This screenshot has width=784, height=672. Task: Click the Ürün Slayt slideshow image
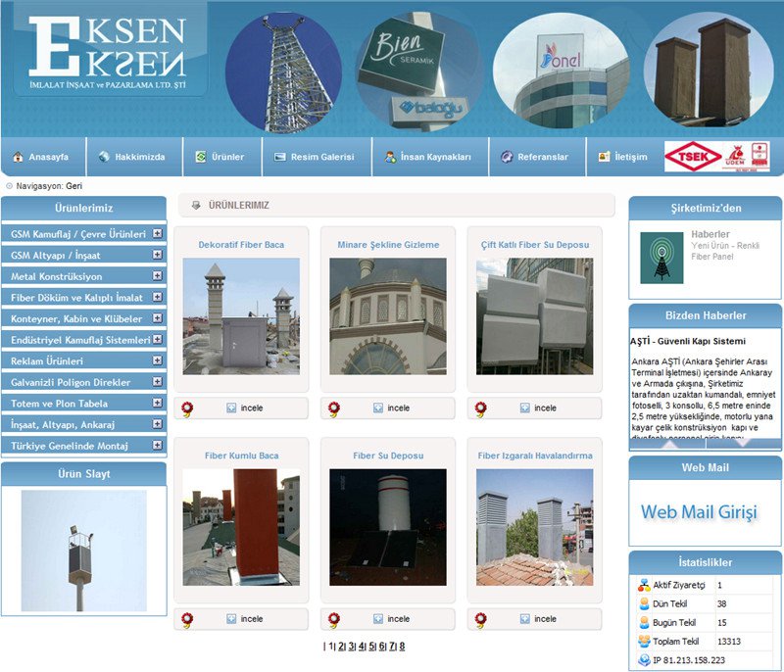[84, 552]
